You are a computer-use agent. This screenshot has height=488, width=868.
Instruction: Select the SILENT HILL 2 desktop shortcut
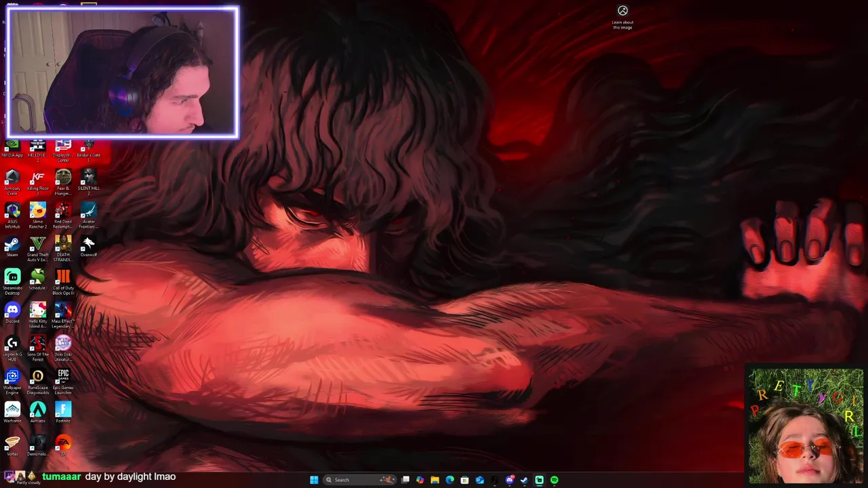pos(88,182)
